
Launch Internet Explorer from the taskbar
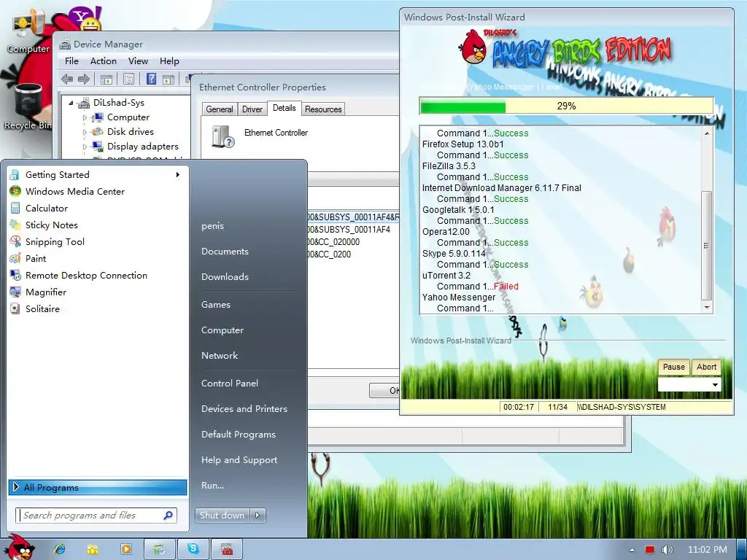[x=60, y=549]
